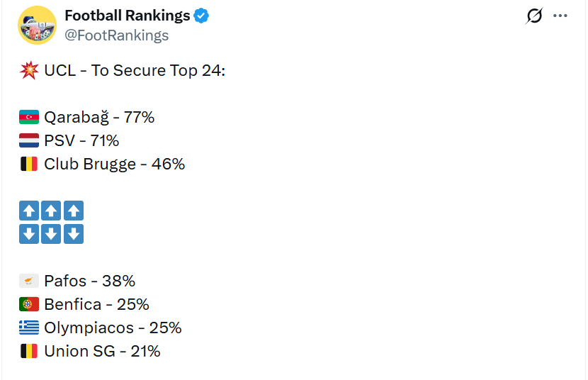Image resolution: width=588 pixels, height=380 pixels.
Task: Click the blue verified checkmark badge
Action: (202, 16)
